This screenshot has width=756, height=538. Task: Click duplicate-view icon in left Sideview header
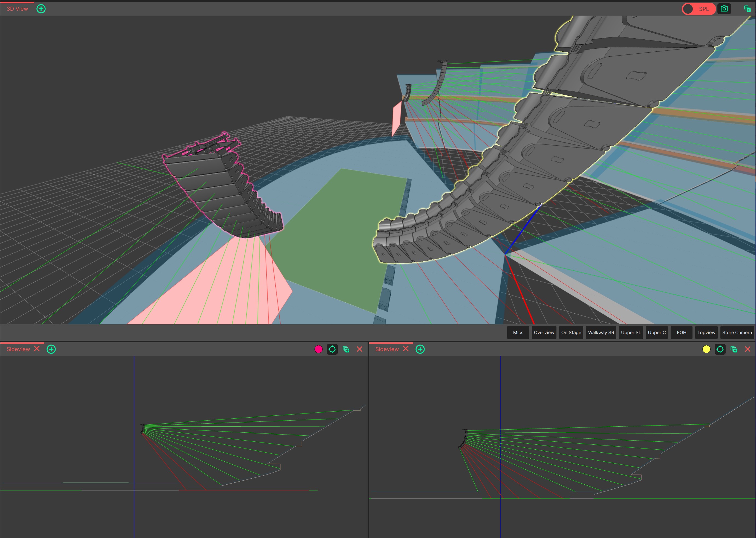click(346, 349)
